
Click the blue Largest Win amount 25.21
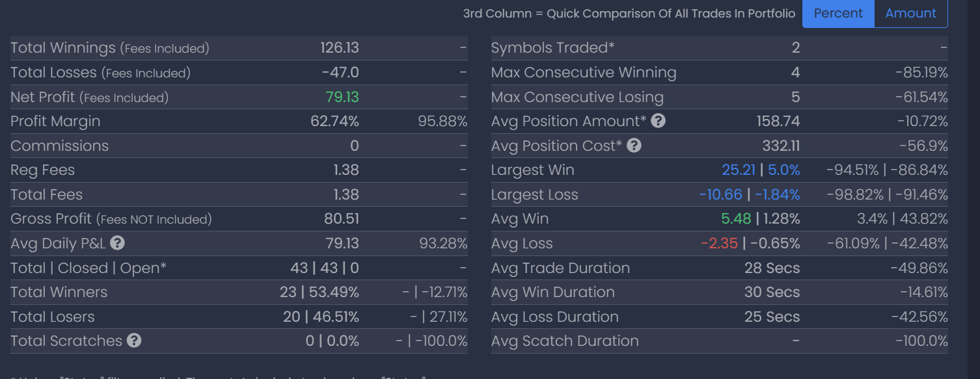tap(739, 170)
